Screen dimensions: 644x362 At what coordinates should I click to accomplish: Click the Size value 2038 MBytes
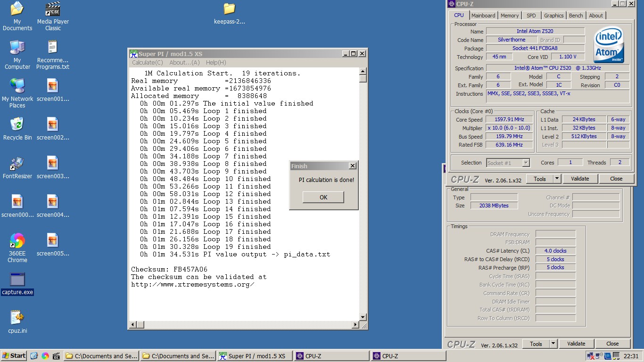coord(494,206)
